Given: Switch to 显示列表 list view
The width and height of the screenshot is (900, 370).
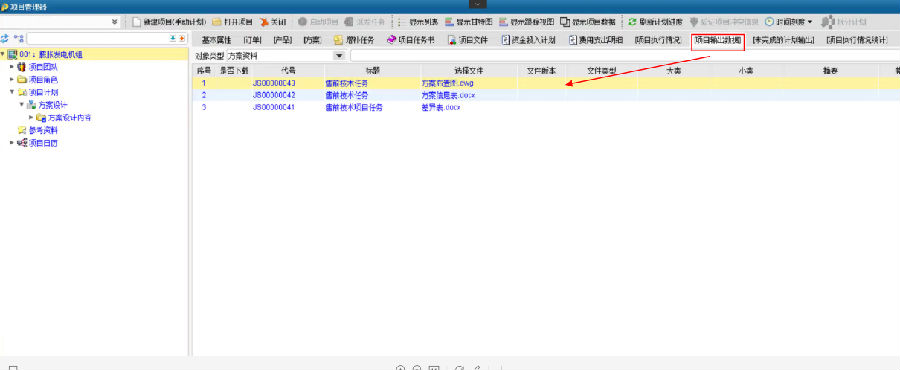Looking at the screenshot, I should pyautogui.click(x=418, y=22).
